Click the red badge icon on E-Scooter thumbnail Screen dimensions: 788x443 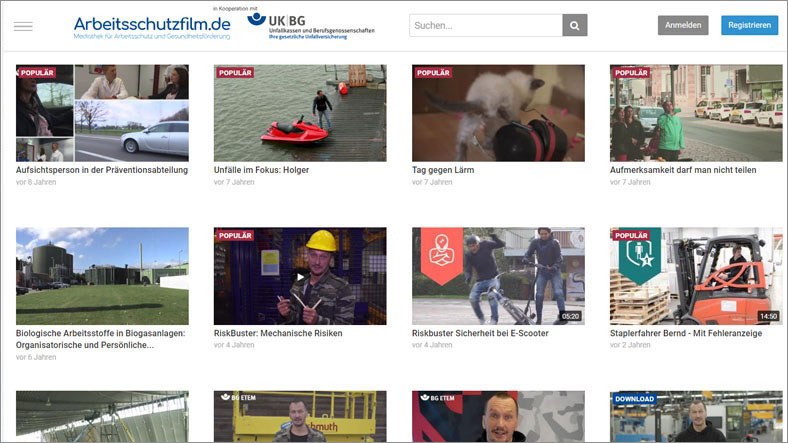click(440, 254)
